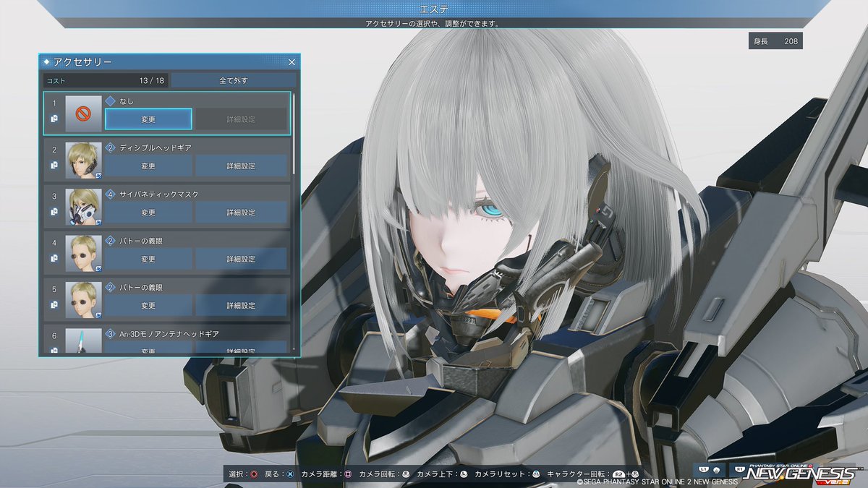The width and height of the screenshot is (868, 488).
Task: Click 変更 for slot 4 バトーの義眼
Action: pos(148,259)
